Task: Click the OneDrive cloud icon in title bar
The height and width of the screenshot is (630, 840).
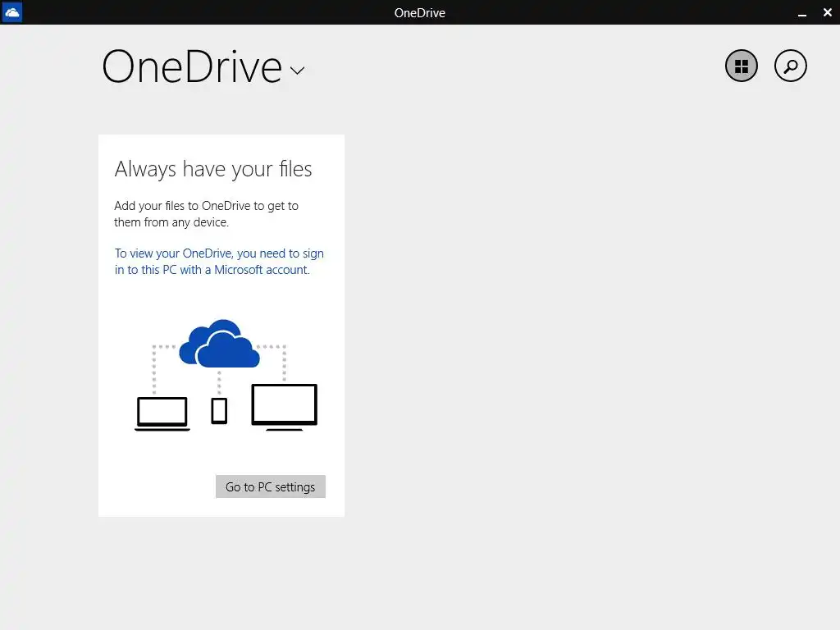Action: 11,11
